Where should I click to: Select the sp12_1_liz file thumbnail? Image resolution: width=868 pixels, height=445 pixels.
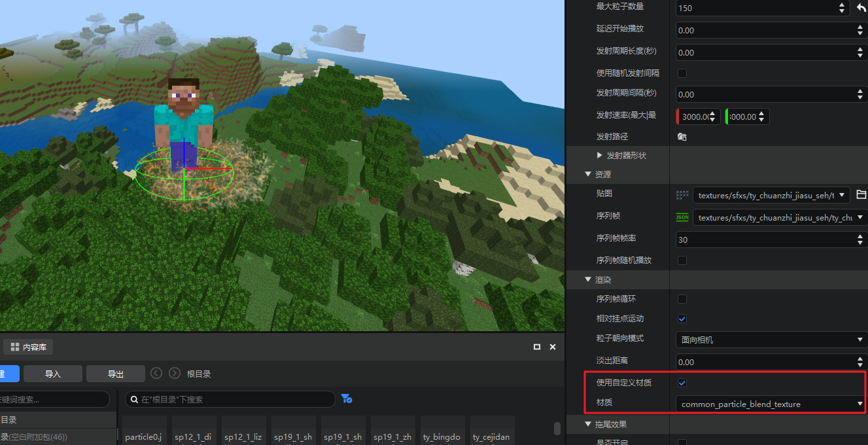pyautogui.click(x=244, y=431)
